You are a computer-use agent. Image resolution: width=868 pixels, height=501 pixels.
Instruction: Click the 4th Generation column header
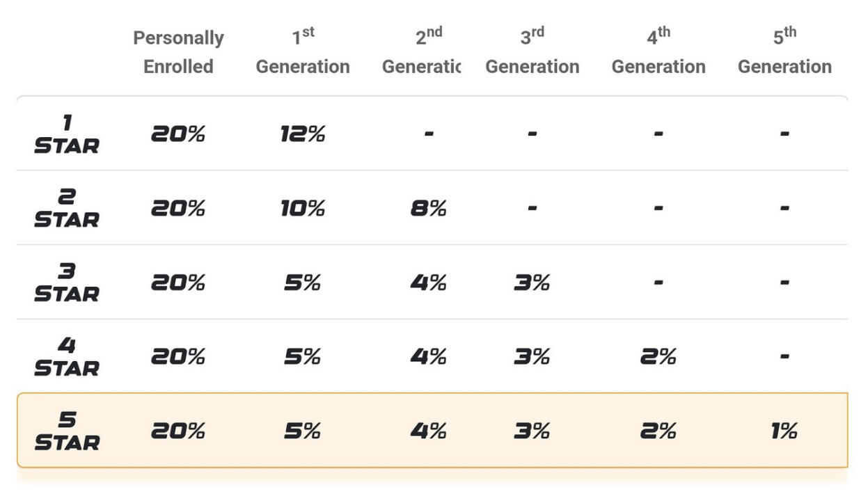[658, 52]
